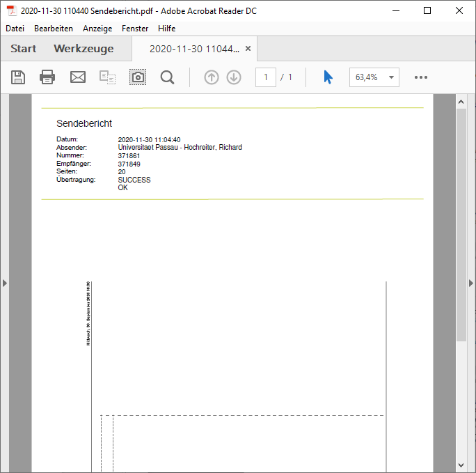Go to next page arrow
This screenshot has width=476, height=473.
[234, 77]
